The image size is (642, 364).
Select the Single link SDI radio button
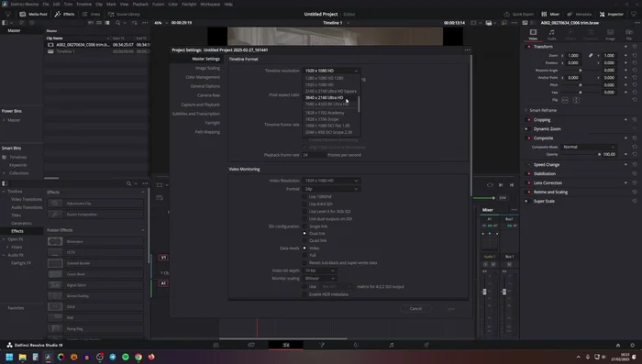click(304, 226)
